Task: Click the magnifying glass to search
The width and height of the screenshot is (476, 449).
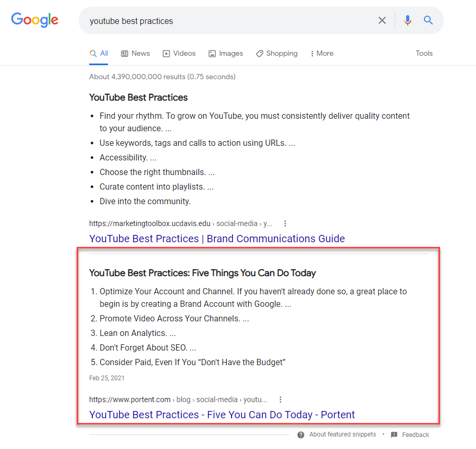Action: pos(428,20)
